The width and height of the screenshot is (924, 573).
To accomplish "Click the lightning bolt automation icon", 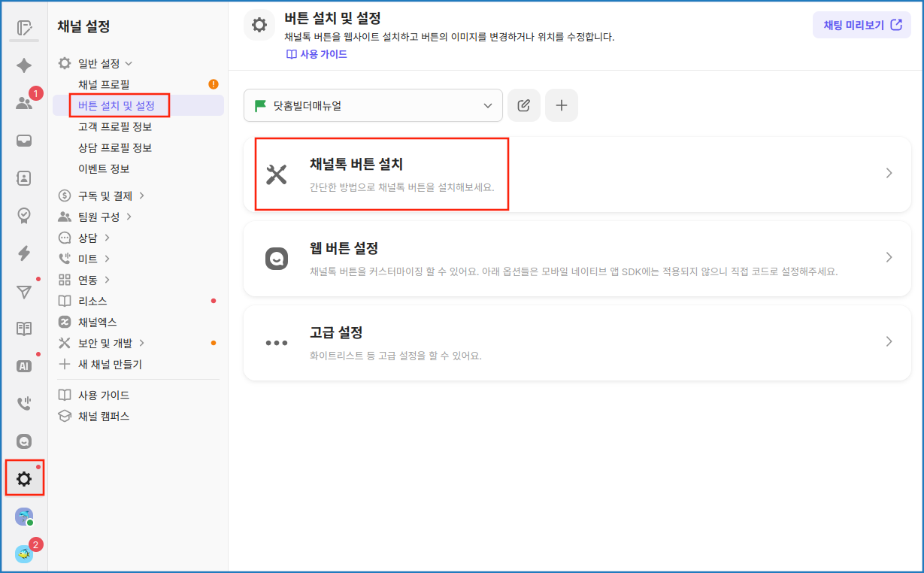I will pos(24,253).
